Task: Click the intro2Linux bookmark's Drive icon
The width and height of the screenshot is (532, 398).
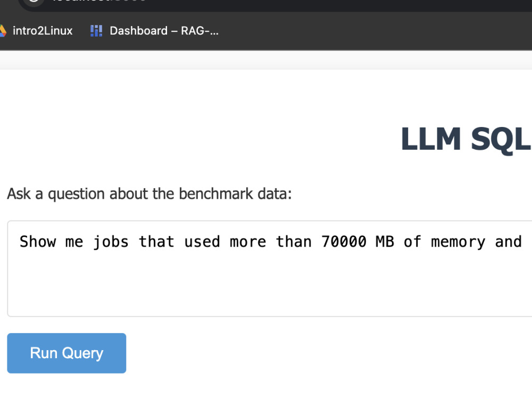Action: tap(3, 31)
